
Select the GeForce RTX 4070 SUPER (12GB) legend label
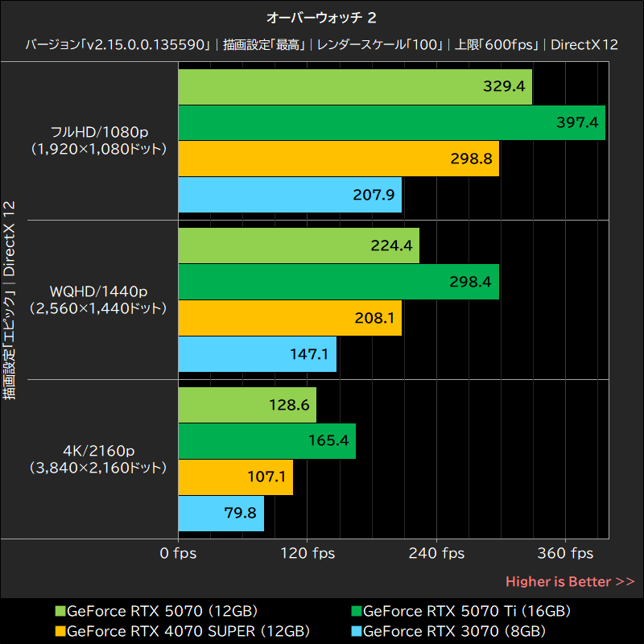click(188, 631)
